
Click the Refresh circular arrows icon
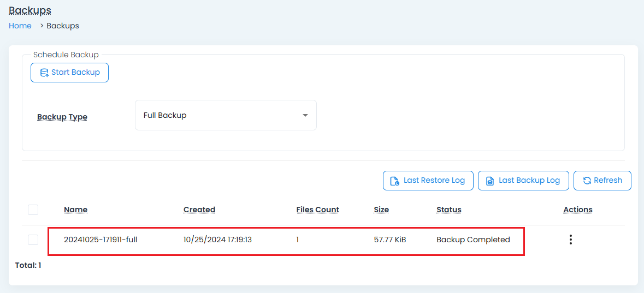587,181
